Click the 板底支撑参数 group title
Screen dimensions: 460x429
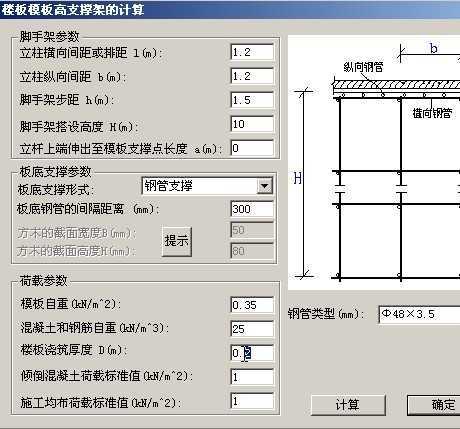coord(55,172)
